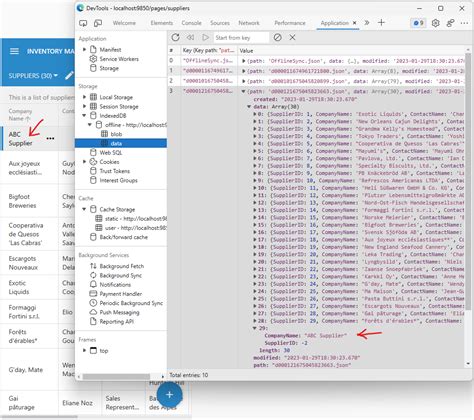
Task: Click the Company Name column header
Action: (x=20, y=115)
